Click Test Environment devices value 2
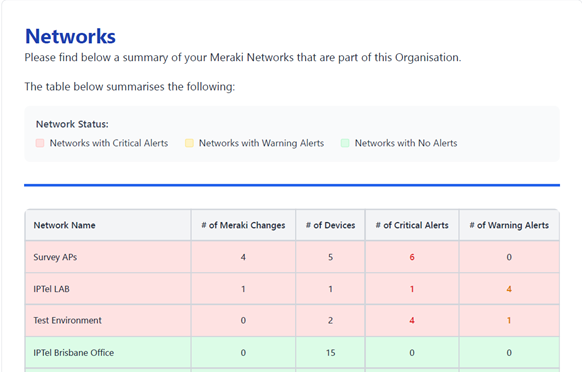 tap(330, 320)
